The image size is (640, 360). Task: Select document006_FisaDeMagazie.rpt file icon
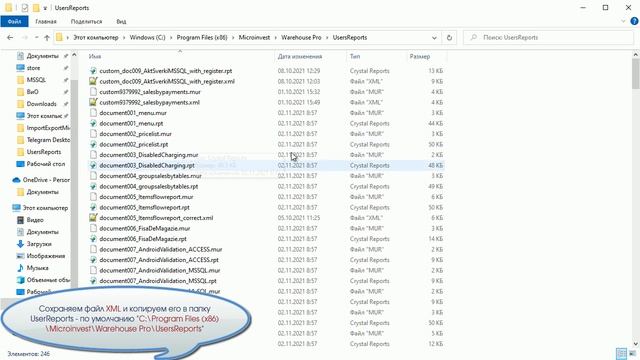[93, 239]
